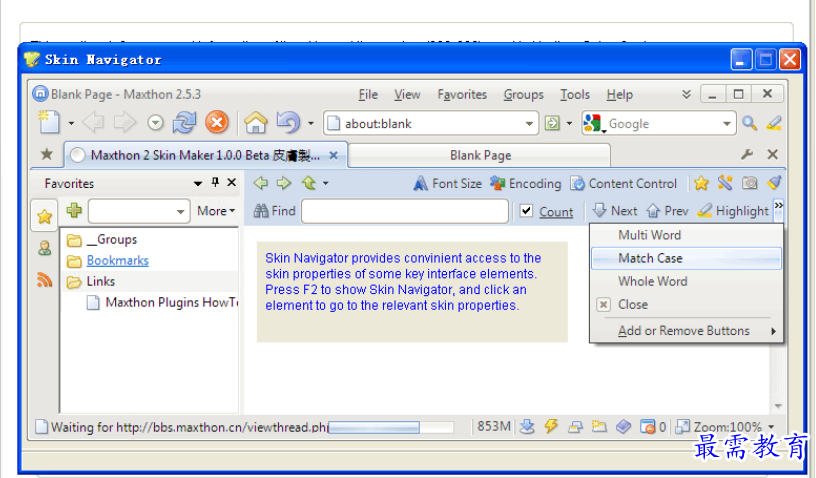Click the Font Size button
Screen dimensions: 816x478
(x=448, y=184)
